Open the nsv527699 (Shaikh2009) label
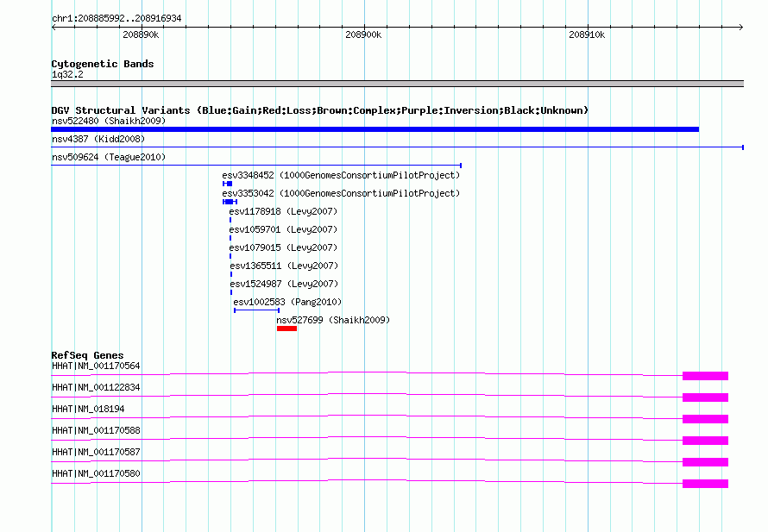The image size is (768, 532). 333,320
